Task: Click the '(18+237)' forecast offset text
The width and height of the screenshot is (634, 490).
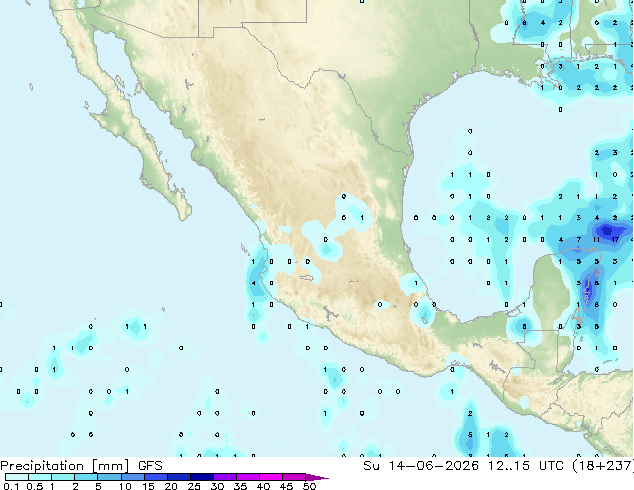Action: click(x=603, y=466)
